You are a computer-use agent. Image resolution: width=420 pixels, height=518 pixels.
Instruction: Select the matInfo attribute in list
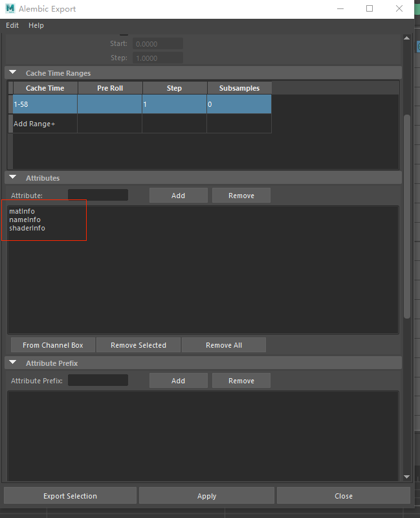(x=22, y=211)
